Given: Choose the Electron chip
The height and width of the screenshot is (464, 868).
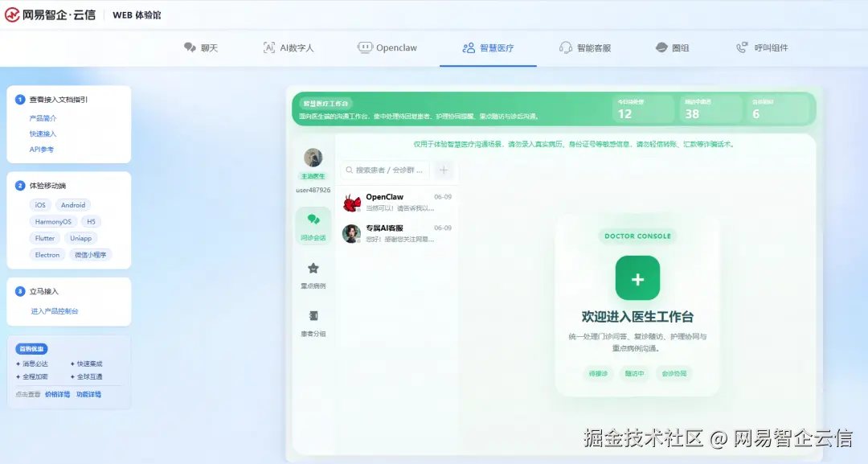Looking at the screenshot, I should tap(47, 255).
